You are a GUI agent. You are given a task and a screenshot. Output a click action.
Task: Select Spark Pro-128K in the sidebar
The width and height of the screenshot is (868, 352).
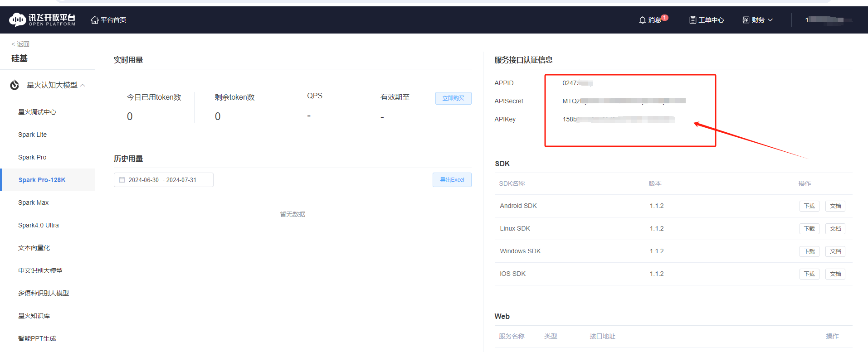point(42,180)
